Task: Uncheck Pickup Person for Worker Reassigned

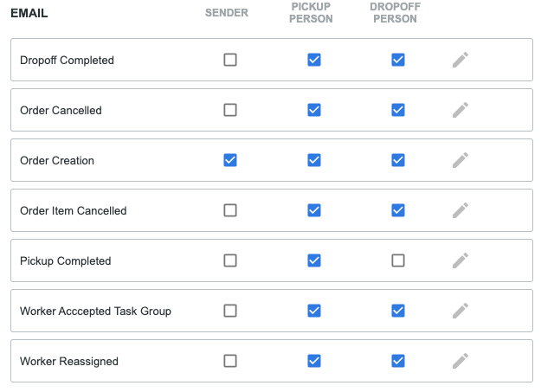Action: click(x=314, y=361)
